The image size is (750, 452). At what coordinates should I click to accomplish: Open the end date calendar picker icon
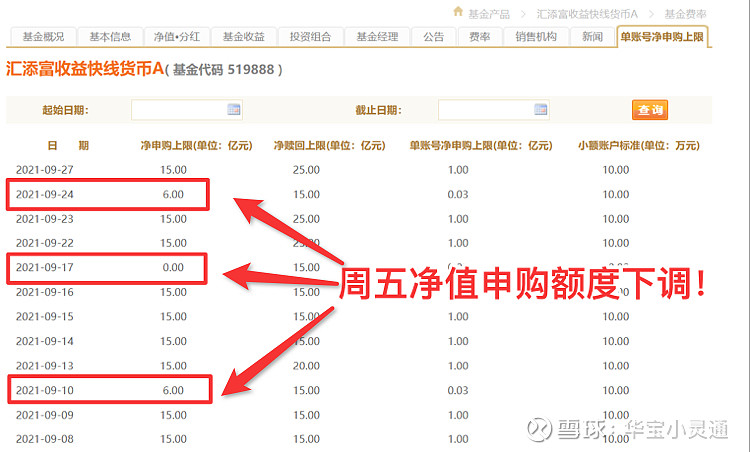coord(540,110)
